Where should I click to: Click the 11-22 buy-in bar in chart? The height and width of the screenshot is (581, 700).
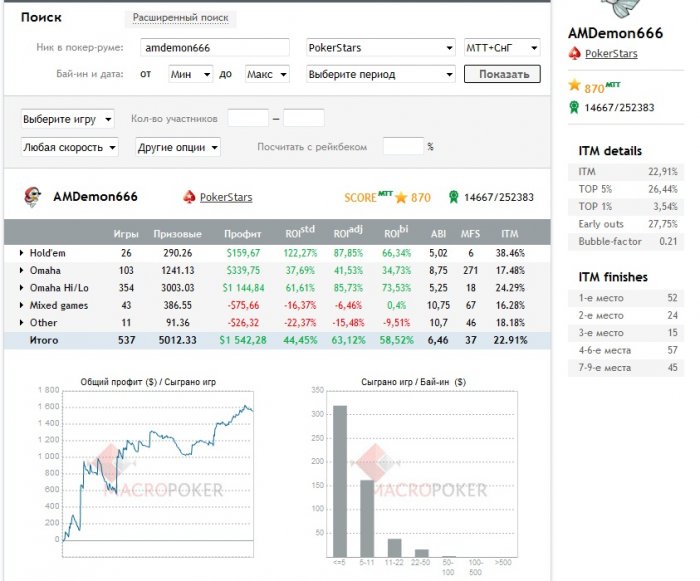394,548
